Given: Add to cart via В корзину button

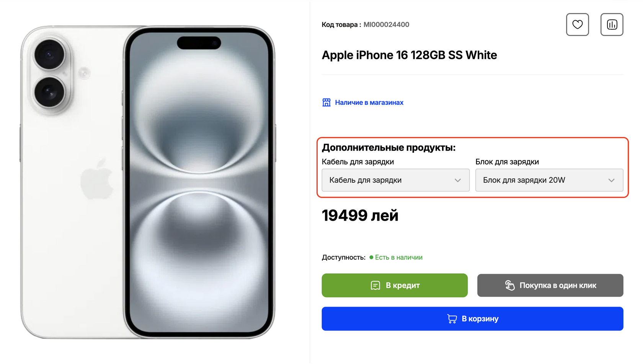Looking at the screenshot, I should [x=472, y=319].
